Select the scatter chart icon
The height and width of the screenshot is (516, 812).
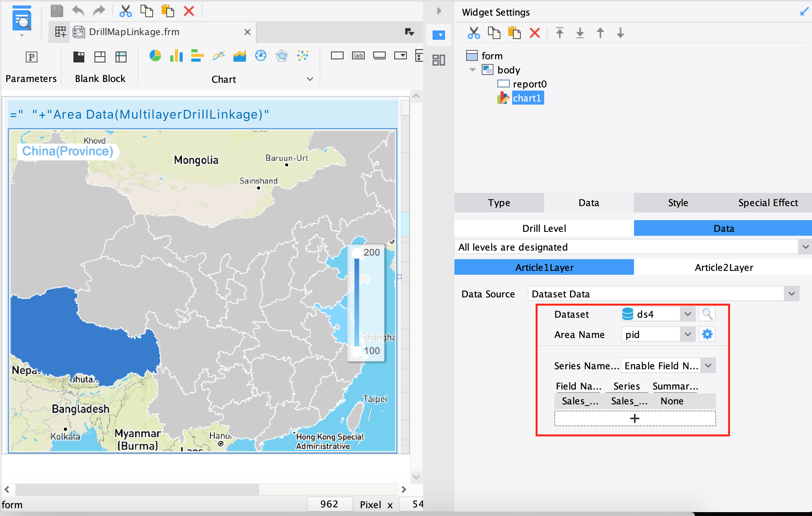(x=303, y=56)
